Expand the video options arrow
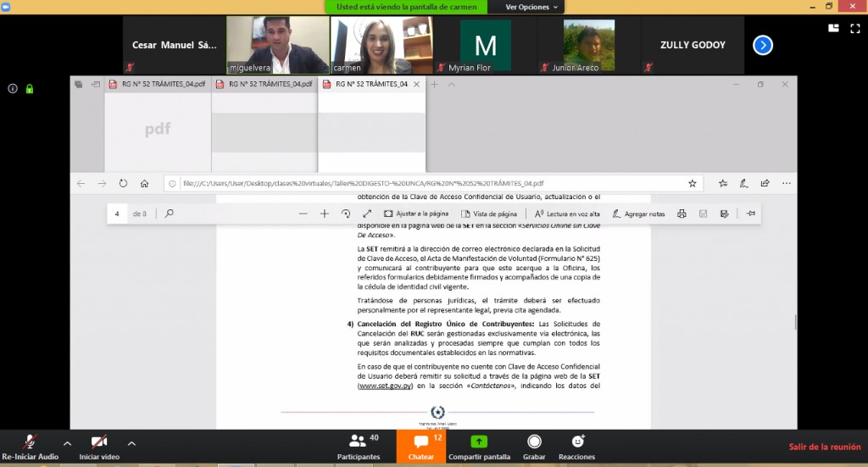This screenshot has height=467, width=868. (131, 443)
